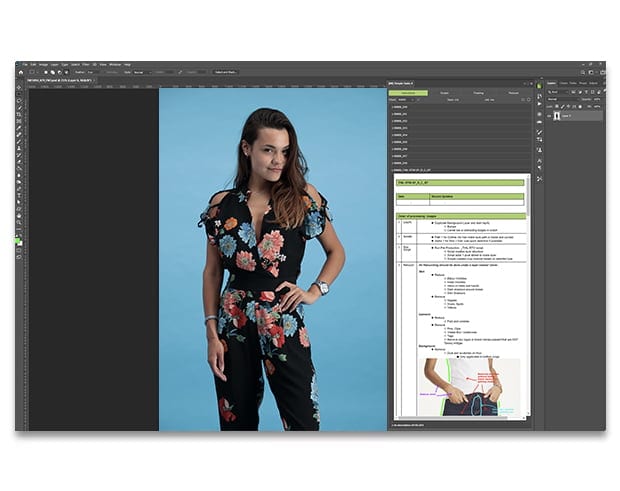This screenshot has width=620, height=491.
Task: Open the Search icon at top right
Action: tap(582, 72)
